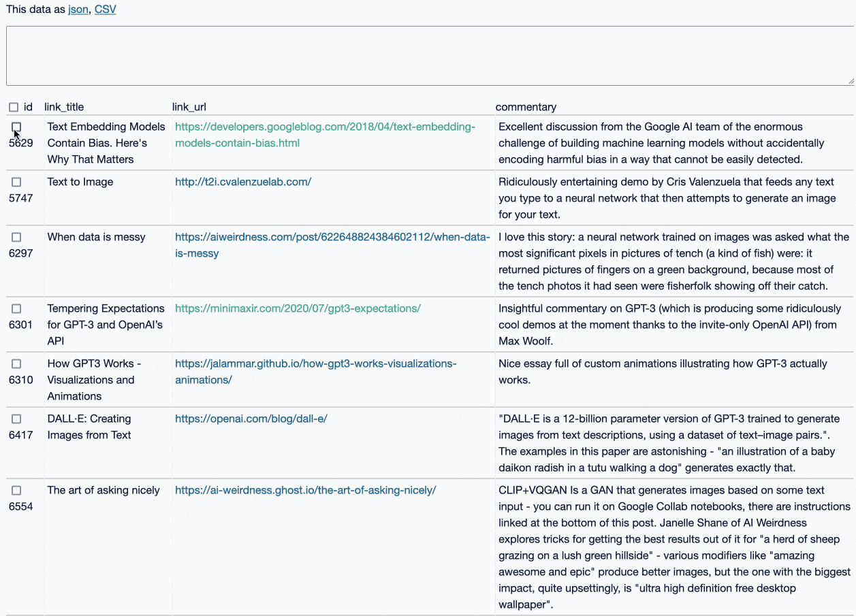
Task: Click the id value 6417
Action: pyautogui.click(x=21, y=435)
